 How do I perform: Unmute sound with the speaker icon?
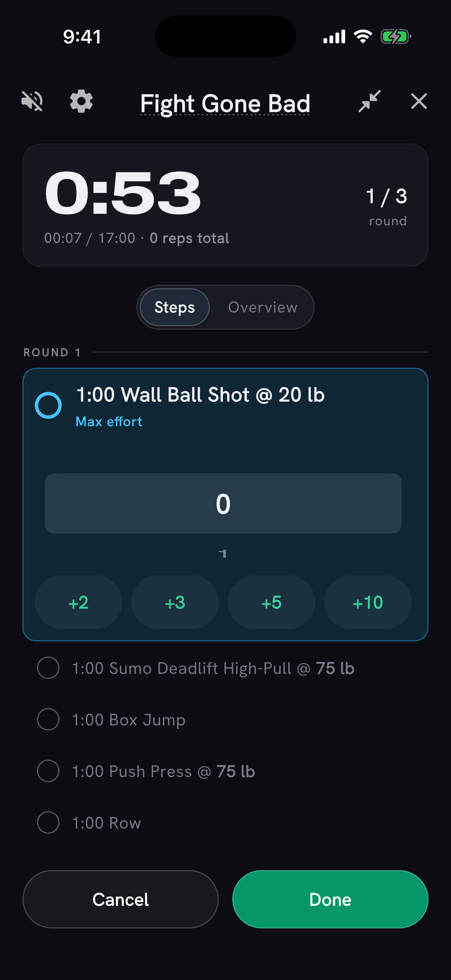32,102
